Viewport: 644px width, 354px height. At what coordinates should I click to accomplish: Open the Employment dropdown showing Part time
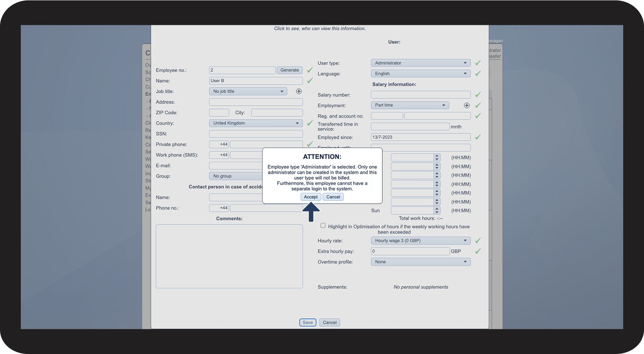click(410, 105)
